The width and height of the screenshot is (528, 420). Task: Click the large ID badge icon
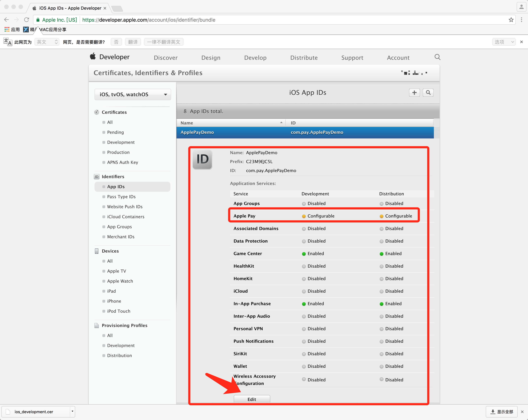202,159
